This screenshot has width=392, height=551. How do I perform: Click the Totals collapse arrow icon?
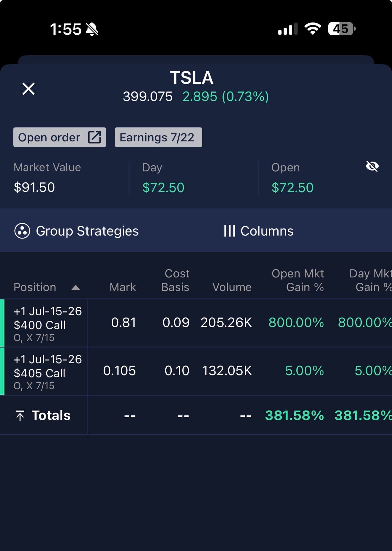[20, 416]
